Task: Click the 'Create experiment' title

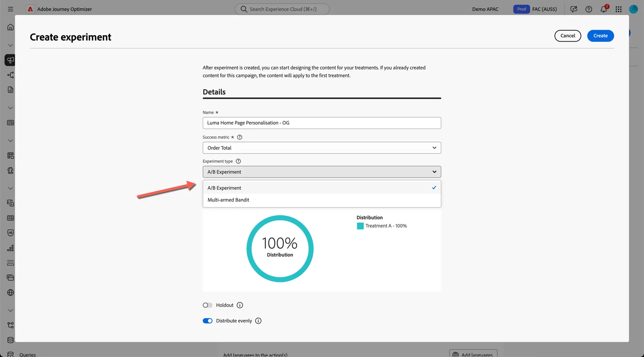Action: coord(70,37)
